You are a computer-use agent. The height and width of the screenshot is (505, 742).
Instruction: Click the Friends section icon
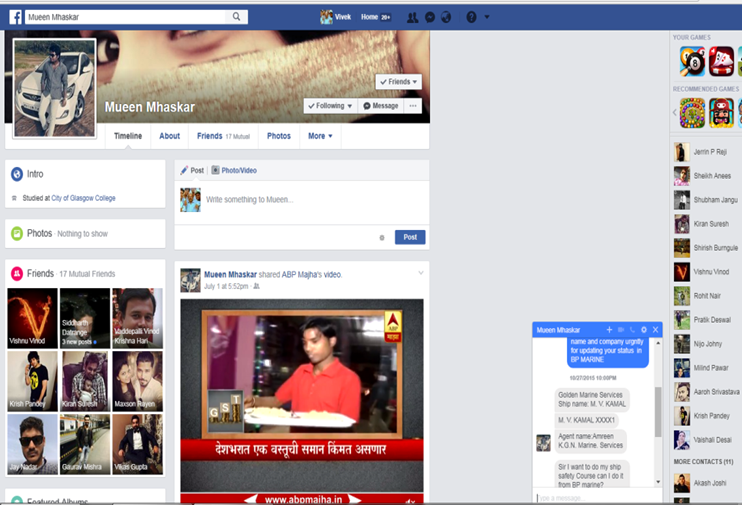(17, 274)
